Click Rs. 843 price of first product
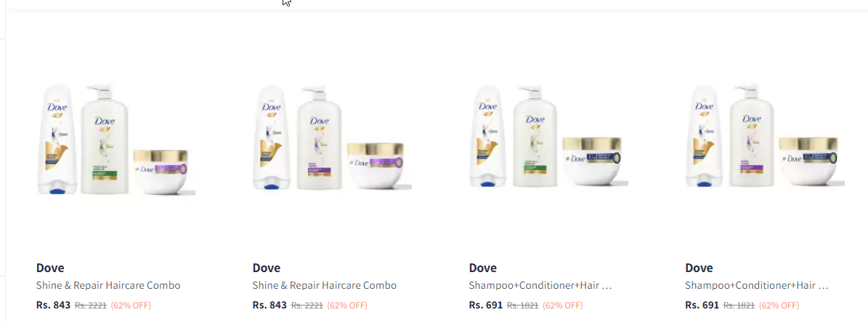 (x=54, y=306)
